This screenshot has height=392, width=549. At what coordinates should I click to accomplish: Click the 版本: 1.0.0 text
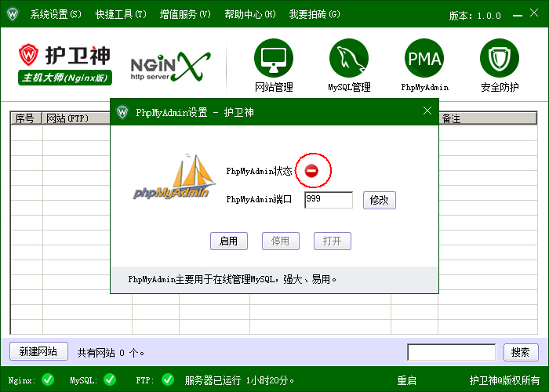click(475, 16)
